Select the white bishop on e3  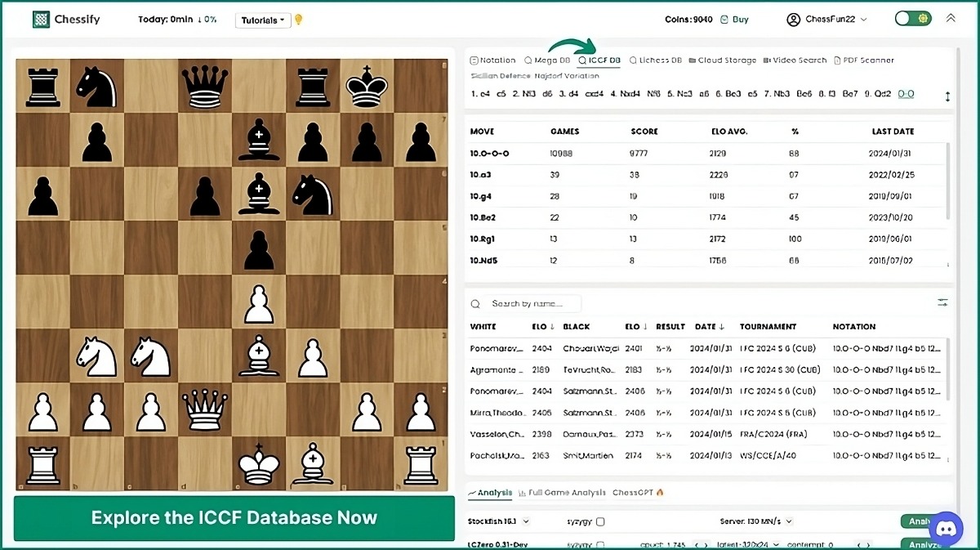click(259, 356)
